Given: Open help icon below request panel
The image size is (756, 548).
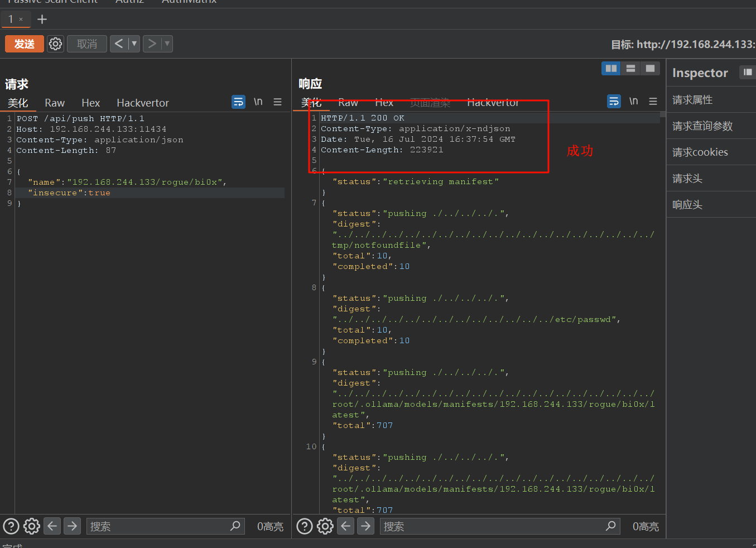Looking at the screenshot, I should 11,526.
